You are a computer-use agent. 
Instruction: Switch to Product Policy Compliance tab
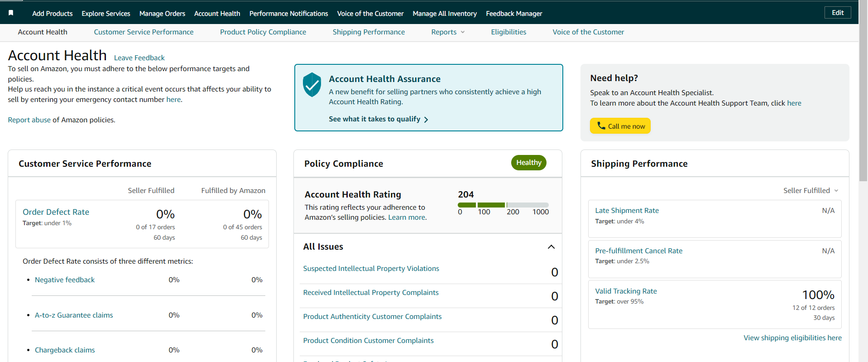pyautogui.click(x=263, y=32)
